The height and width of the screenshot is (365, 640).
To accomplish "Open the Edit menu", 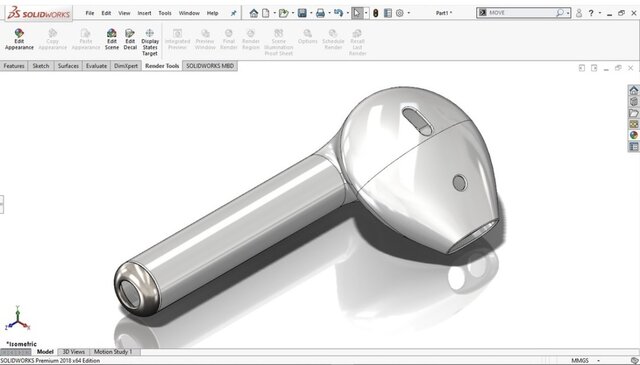I will 106,13.
